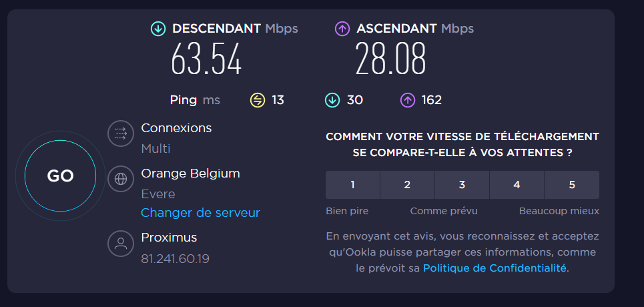Click the Connexions multi-arrow icon

coord(121,133)
